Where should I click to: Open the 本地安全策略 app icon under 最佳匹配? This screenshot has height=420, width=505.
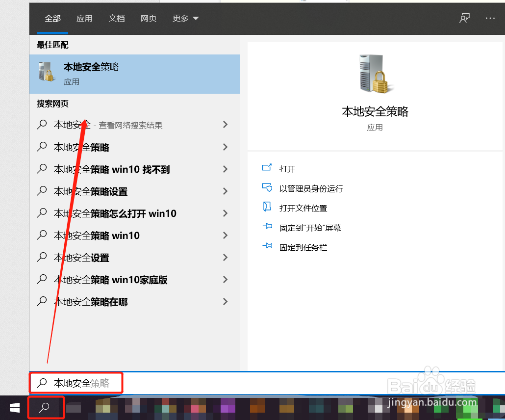[46, 71]
